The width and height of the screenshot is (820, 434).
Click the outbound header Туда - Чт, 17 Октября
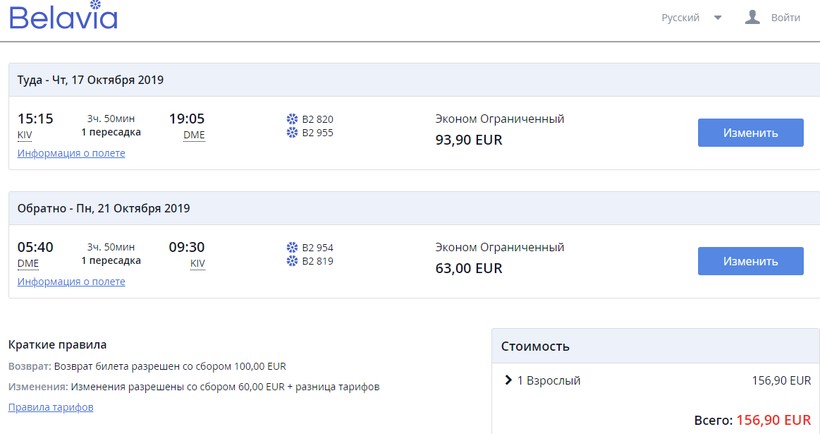click(x=91, y=80)
